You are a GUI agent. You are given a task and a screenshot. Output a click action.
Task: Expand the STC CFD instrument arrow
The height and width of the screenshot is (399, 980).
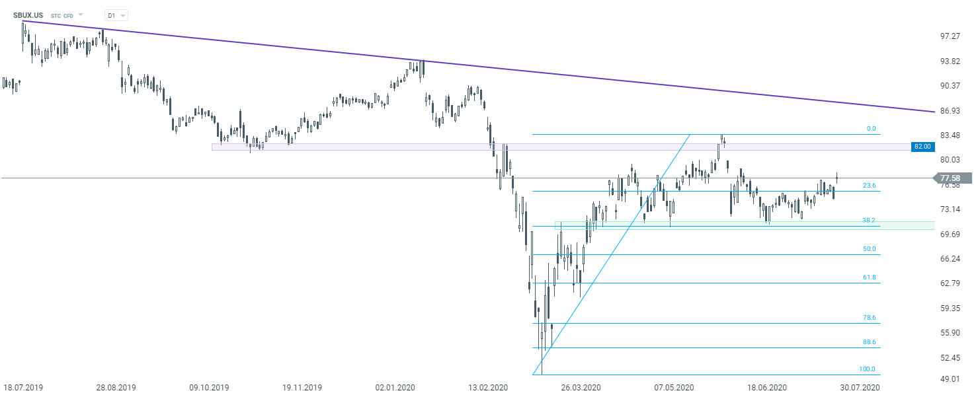pyautogui.click(x=81, y=14)
